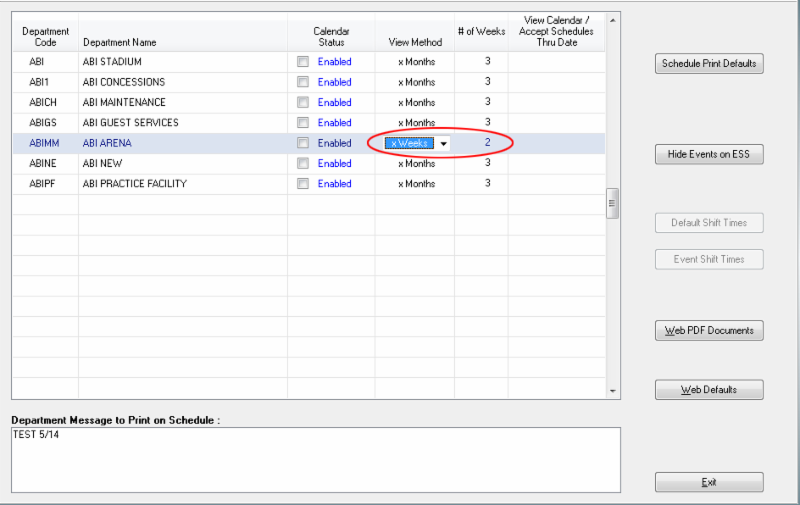
Task: Tick the ABI CONCESSIONS calendar status checkbox
Action: pos(303,82)
